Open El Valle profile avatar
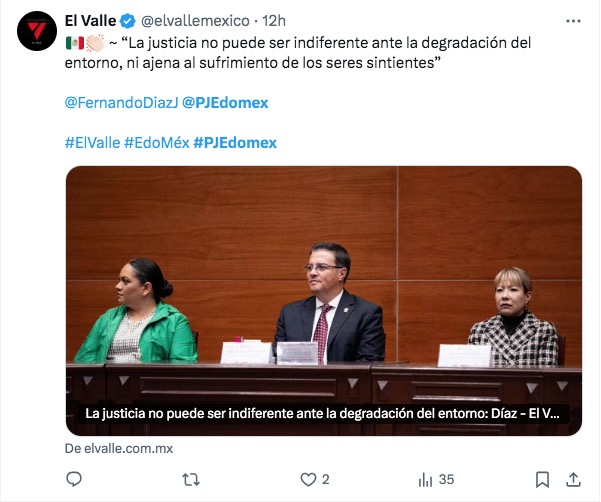 coord(37,31)
